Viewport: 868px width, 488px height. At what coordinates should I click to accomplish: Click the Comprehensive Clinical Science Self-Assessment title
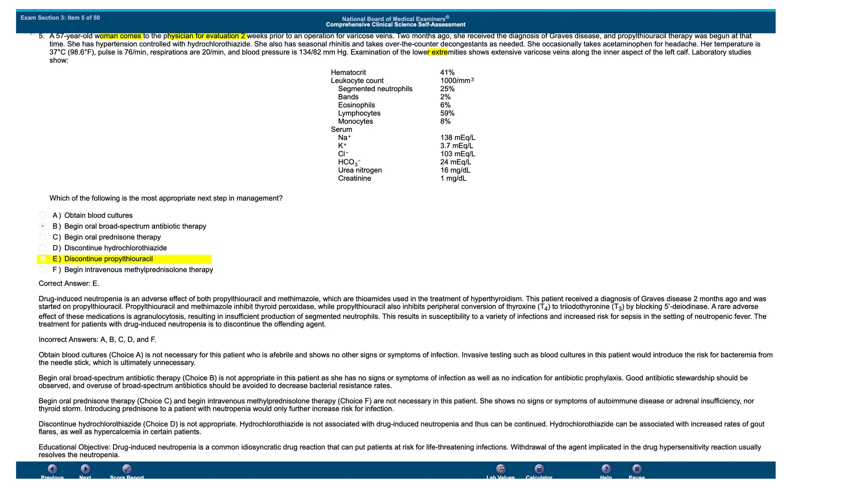coord(395,25)
